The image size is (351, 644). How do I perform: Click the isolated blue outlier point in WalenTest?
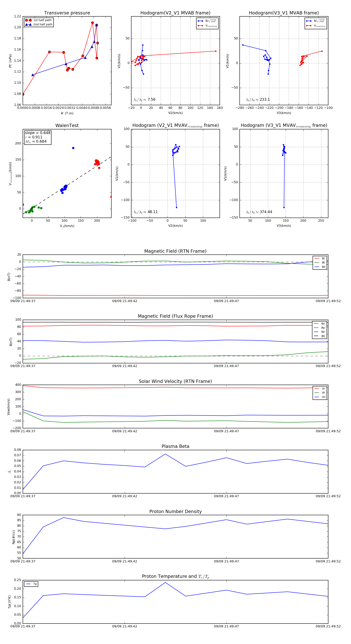pos(73,148)
